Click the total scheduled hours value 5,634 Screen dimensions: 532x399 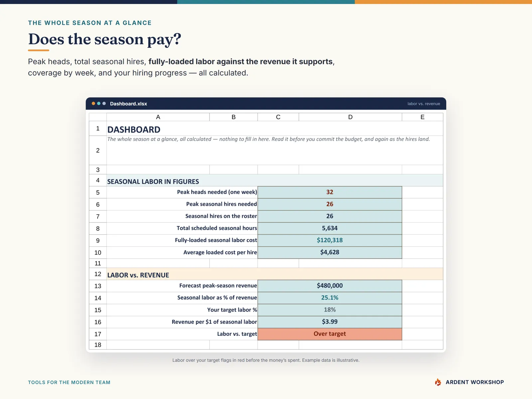(x=330, y=228)
